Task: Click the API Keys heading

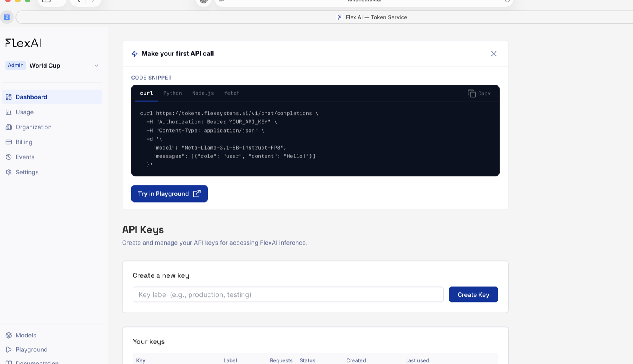Action: [143, 230]
